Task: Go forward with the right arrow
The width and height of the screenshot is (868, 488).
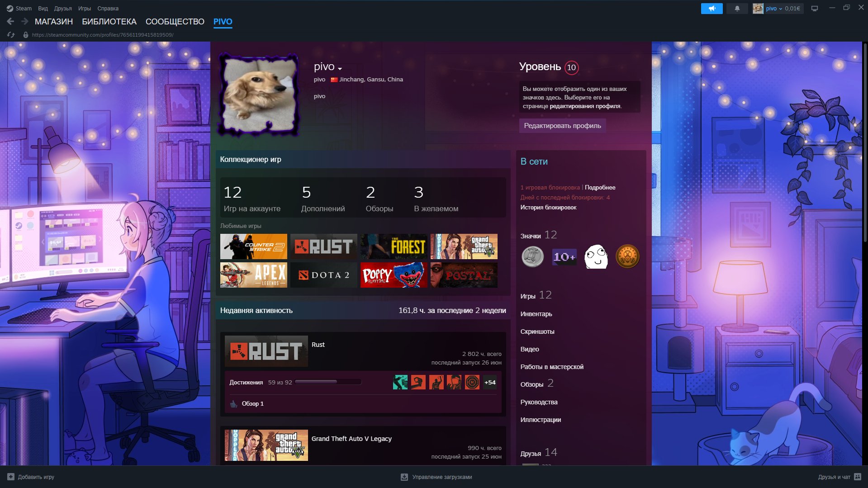Action: 25,21
